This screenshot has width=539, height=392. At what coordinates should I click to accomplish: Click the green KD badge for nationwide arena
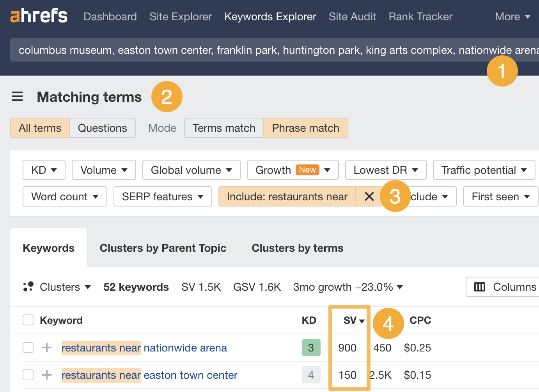pos(311,348)
